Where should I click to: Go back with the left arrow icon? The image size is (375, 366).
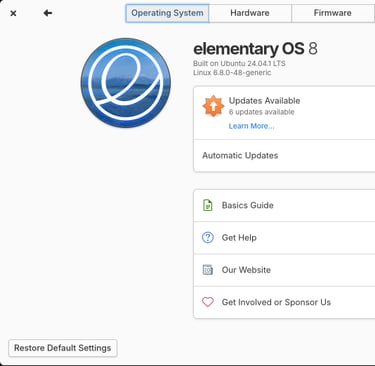[x=48, y=13]
